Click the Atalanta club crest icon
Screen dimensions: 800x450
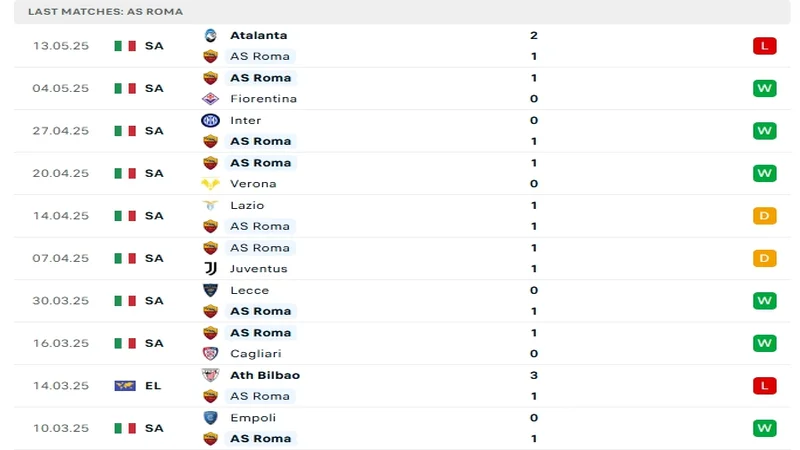(210, 35)
